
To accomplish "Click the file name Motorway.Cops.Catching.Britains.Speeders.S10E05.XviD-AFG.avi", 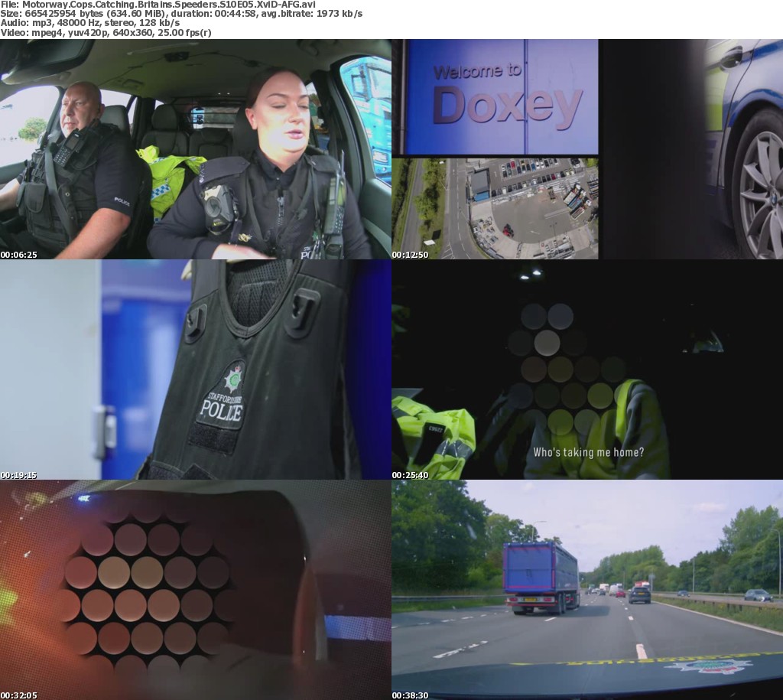I will point(169,5).
